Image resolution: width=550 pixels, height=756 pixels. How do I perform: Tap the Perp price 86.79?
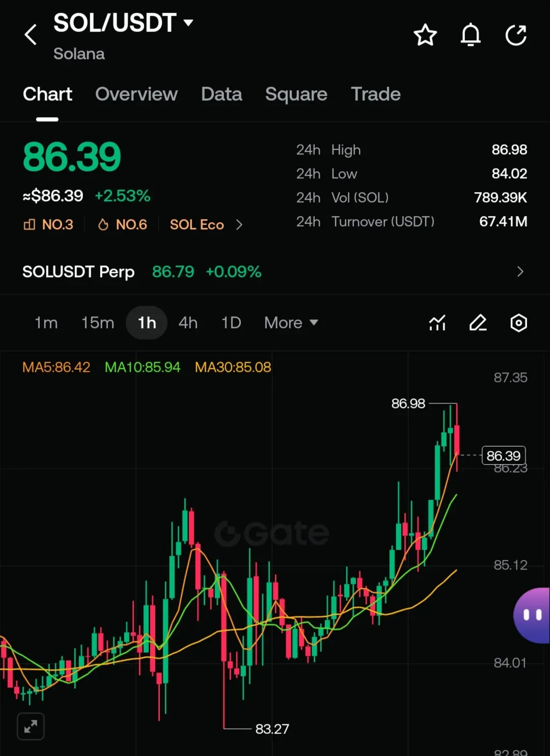pyautogui.click(x=173, y=272)
